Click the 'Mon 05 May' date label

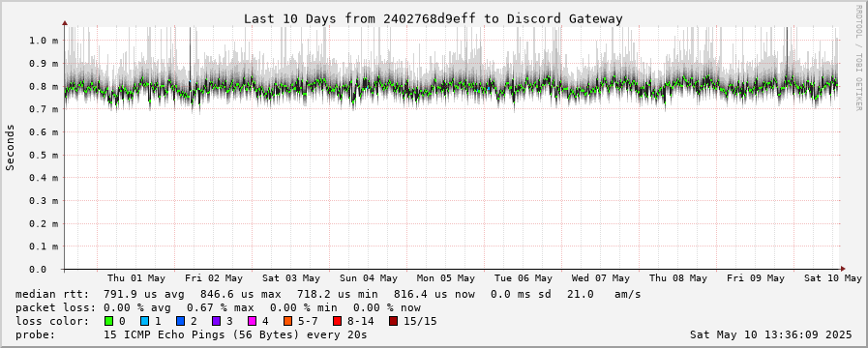(446, 278)
